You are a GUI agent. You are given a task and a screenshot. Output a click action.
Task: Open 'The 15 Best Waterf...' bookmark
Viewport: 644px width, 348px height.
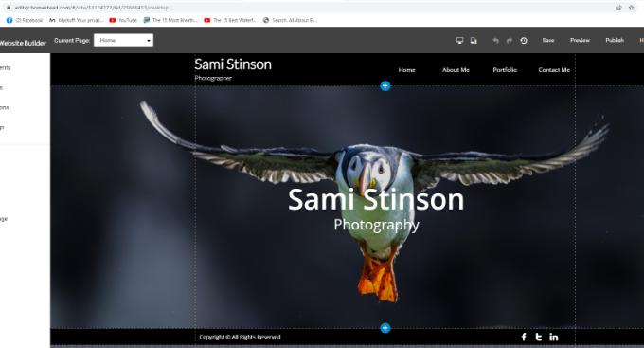pyautogui.click(x=230, y=20)
